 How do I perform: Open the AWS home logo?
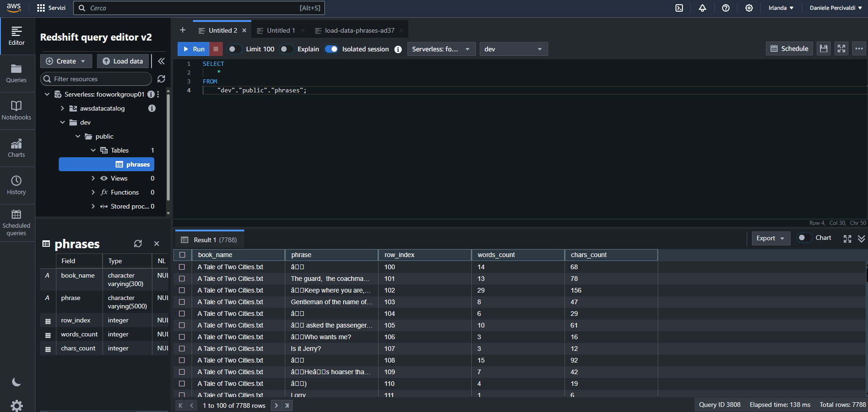point(14,8)
